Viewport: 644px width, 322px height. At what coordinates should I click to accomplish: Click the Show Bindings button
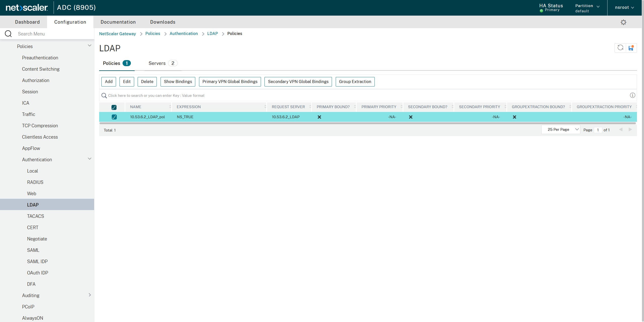[x=178, y=82]
